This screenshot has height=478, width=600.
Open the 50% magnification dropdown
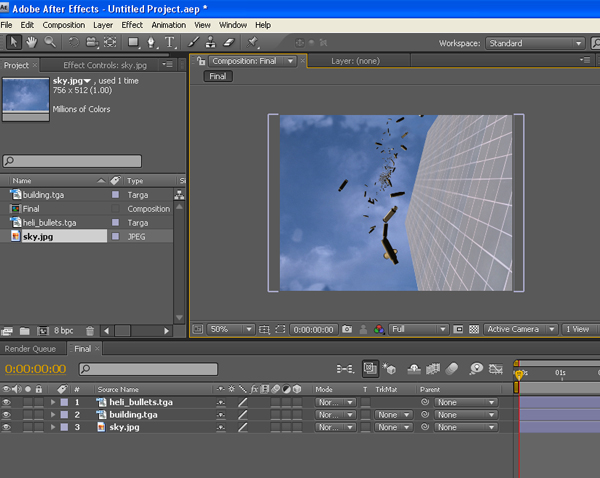231,329
